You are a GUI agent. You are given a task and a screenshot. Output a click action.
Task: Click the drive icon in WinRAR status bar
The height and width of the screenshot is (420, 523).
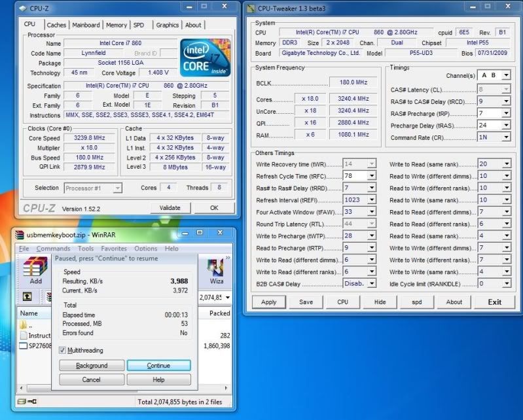pyautogui.click(x=22, y=401)
